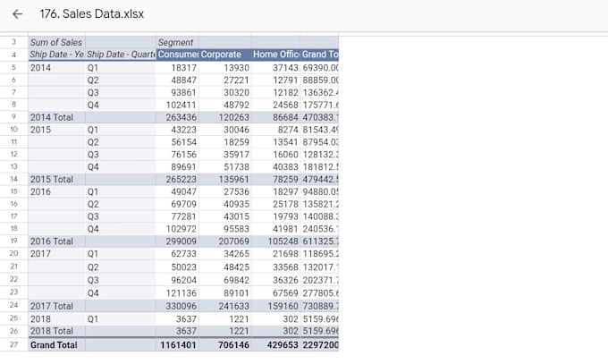
Task: Click the Segment label cell
Action: [x=178, y=42]
